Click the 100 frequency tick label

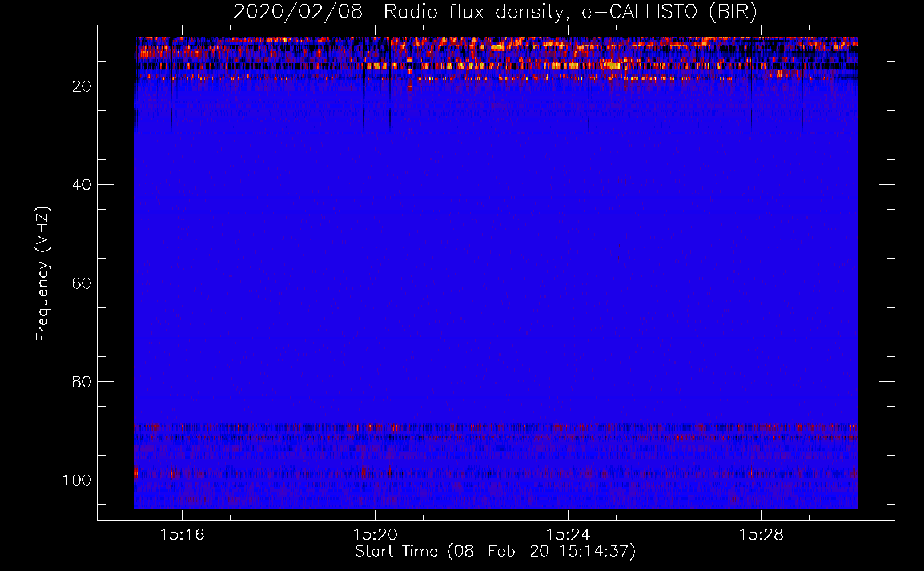pos(77,480)
